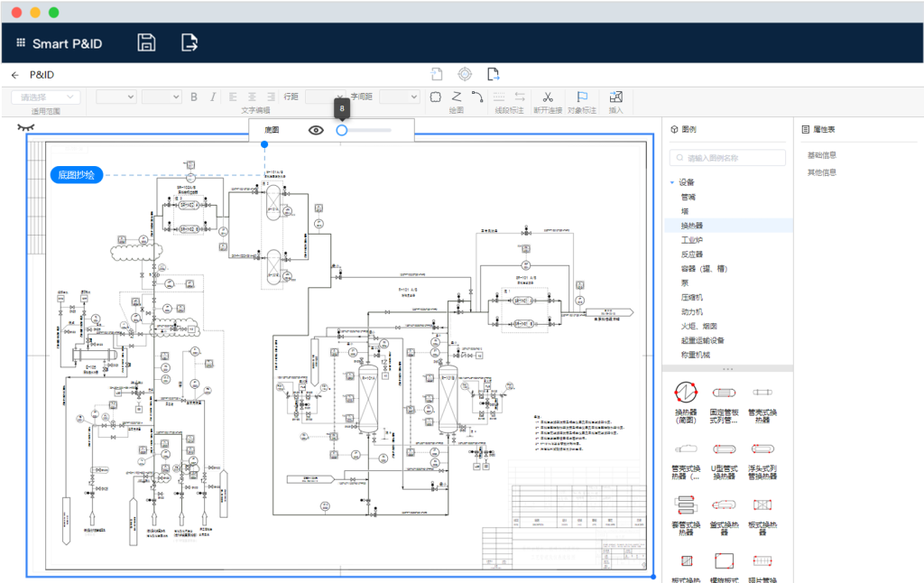
Task: Open 基础信息 in the properties panel
Action: pos(821,155)
